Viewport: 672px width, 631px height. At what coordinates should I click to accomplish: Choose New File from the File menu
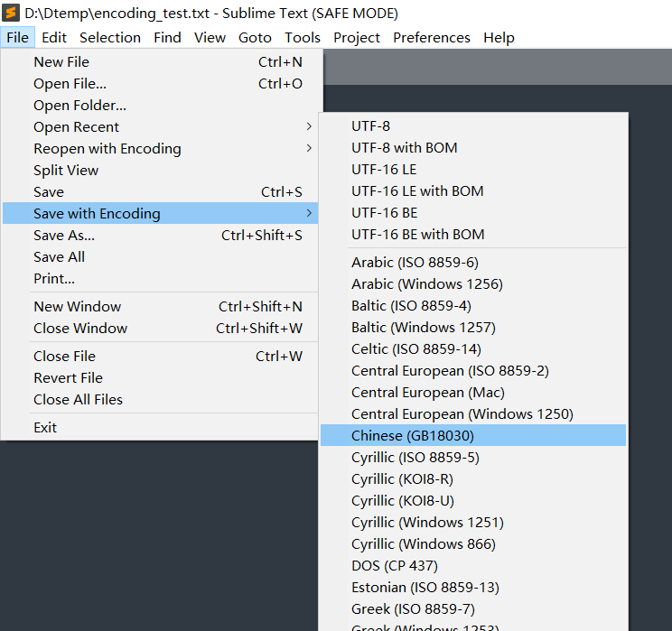160,62
